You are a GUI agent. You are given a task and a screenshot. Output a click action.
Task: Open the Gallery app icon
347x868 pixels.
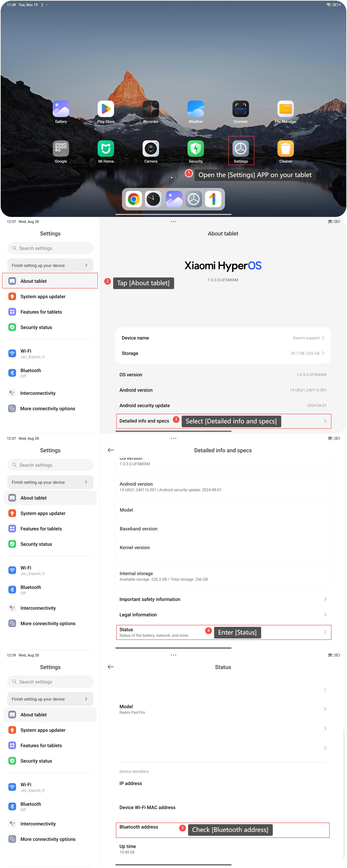point(61,109)
